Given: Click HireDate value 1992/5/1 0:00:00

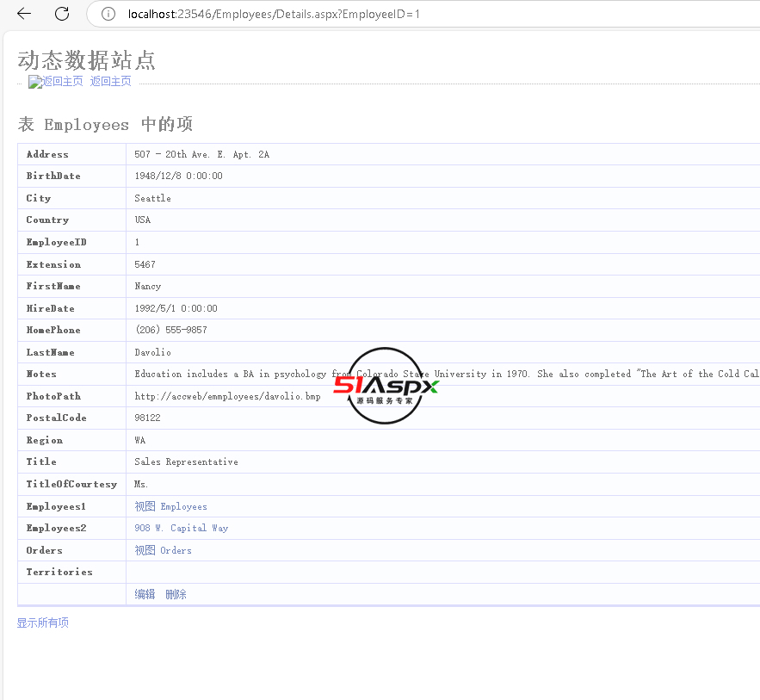Looking at the screenshot, I should coord(176,309).
